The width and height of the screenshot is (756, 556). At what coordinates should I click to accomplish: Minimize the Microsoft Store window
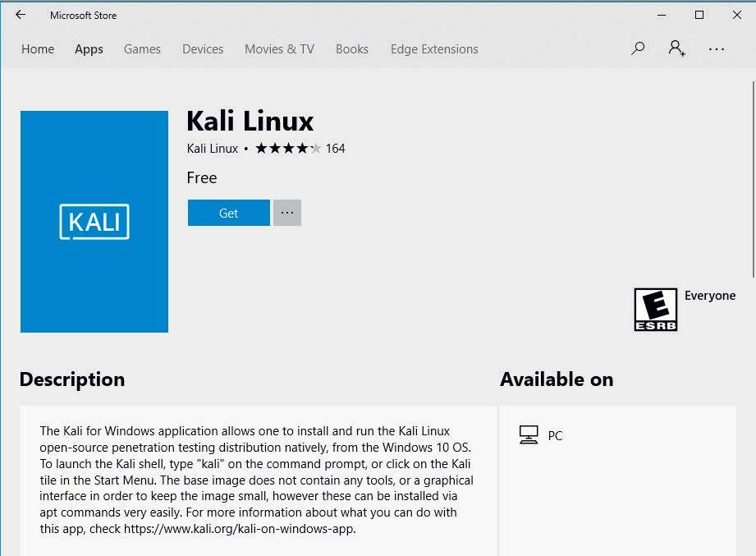[662, 15]
